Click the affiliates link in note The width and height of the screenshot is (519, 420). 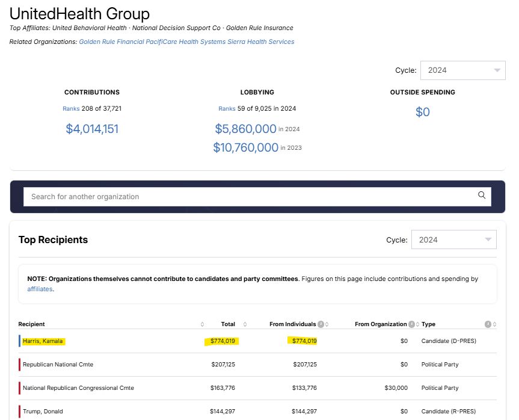[x=40, y=289]
